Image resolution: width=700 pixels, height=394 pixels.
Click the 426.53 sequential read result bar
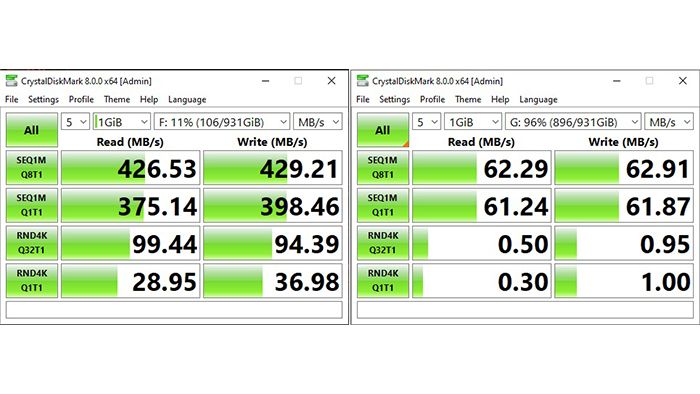[x=130, y=168]
